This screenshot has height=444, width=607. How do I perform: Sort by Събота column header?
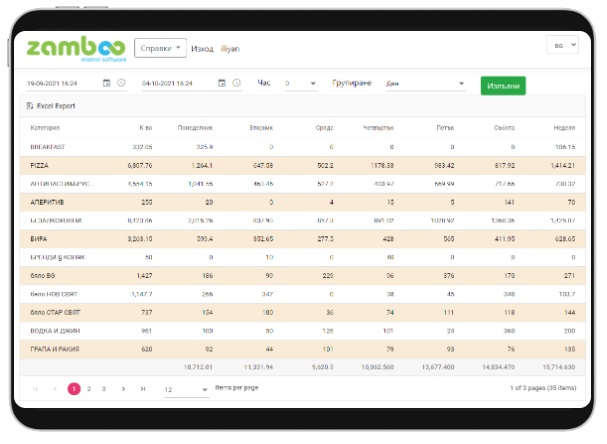point(504,128)
